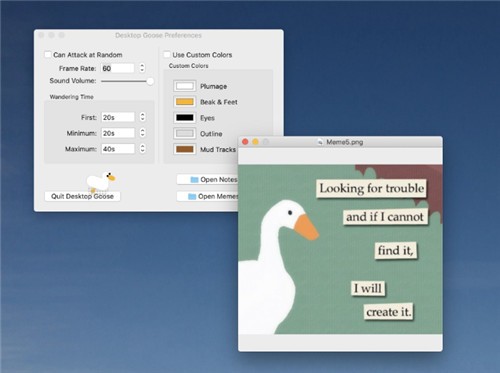Click the pixel goose on the preferences window

pos(100,181)
